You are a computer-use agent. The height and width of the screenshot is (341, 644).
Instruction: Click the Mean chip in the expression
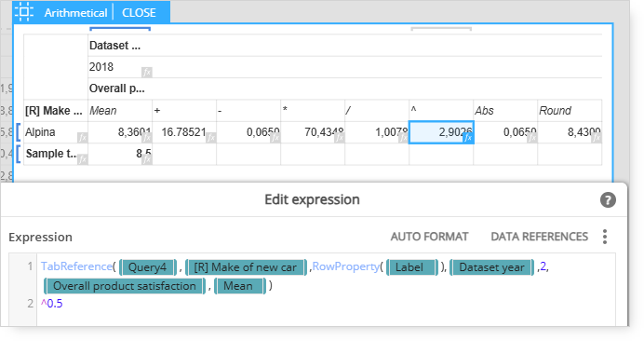tap(240, 286)
